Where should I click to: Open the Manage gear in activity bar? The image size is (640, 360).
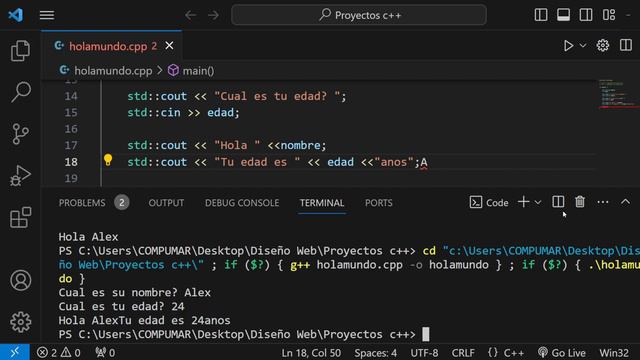tap(20, 322)
